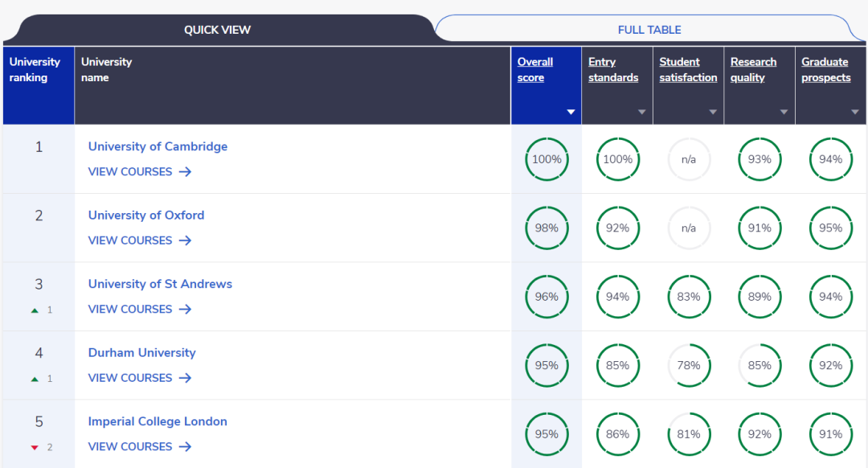The image size is (868, 468).
Task: Sort by Student satisfaction header link
Action: pyautogui.click(x=687, y=70)
